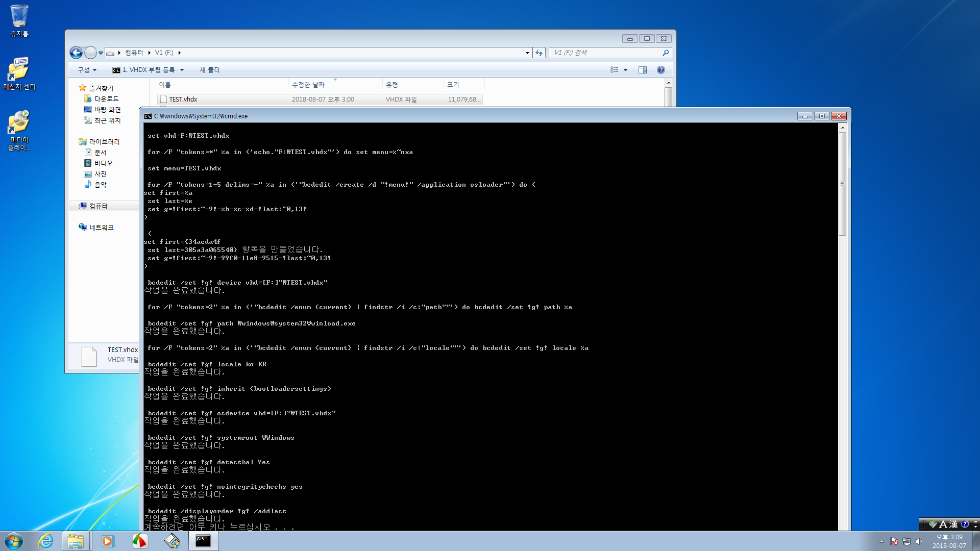This screenshot has height=551, width=980.
Task: Click the search magnifier icon in Explorer
Action: click(666, 53)
